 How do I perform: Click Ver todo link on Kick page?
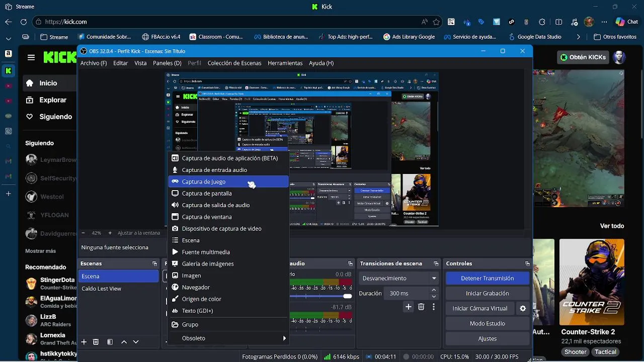[x=612, y=226]
